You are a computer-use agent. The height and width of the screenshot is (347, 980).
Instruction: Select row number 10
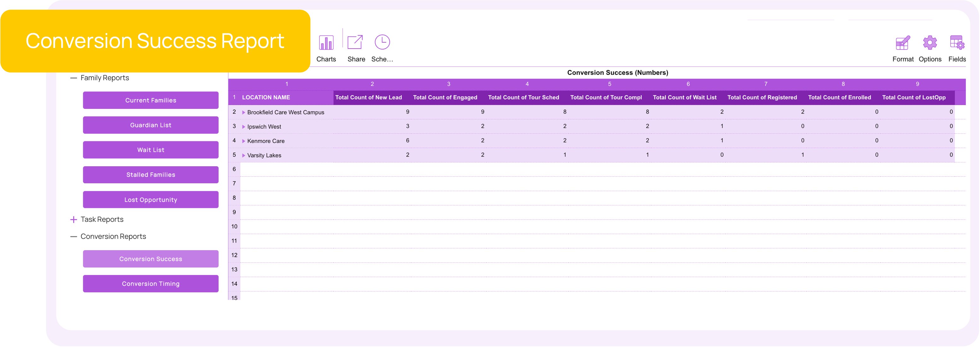(234, 227)
